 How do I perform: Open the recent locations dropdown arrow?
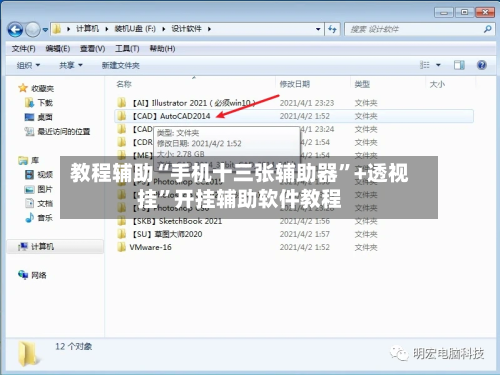[x=45, y=30]
